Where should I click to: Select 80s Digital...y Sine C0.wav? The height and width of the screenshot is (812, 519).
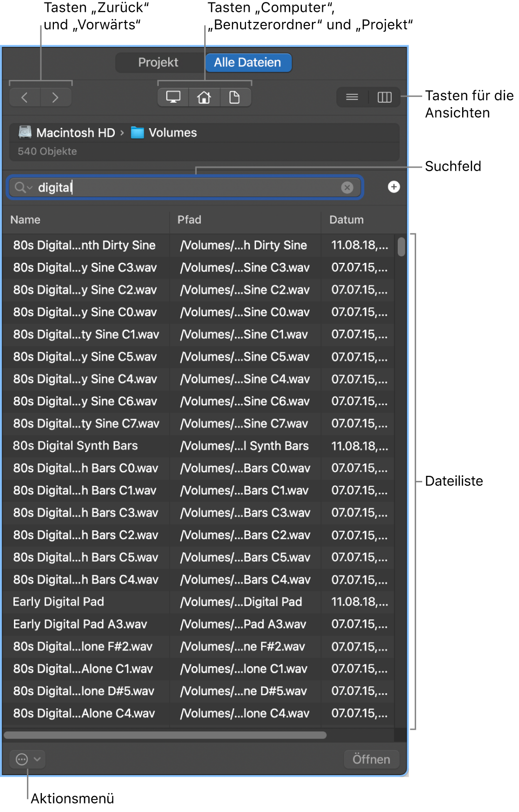coord(198,312)
